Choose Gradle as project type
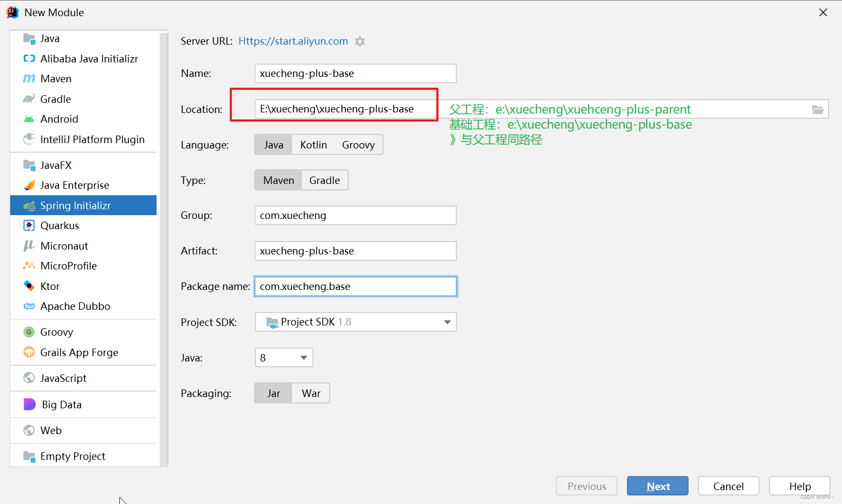The width and height of the screenshot is (842, 504). (324, 180)
